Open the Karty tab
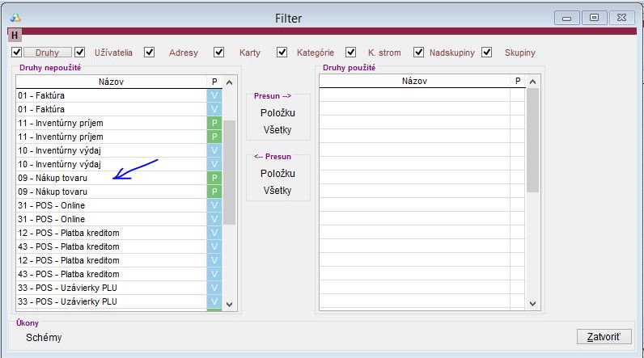 click(250, 53)
